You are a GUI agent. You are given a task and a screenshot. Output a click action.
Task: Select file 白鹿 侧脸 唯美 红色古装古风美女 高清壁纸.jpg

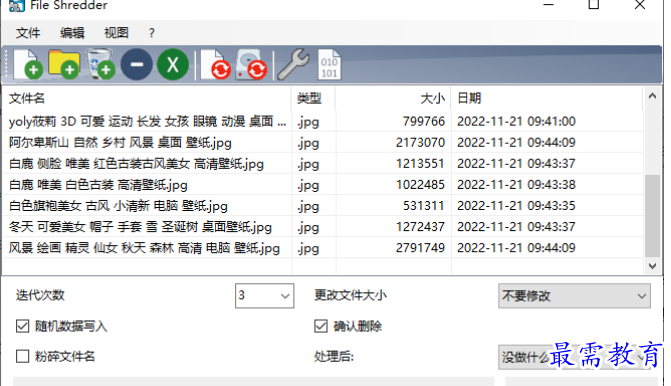point(323,163)
